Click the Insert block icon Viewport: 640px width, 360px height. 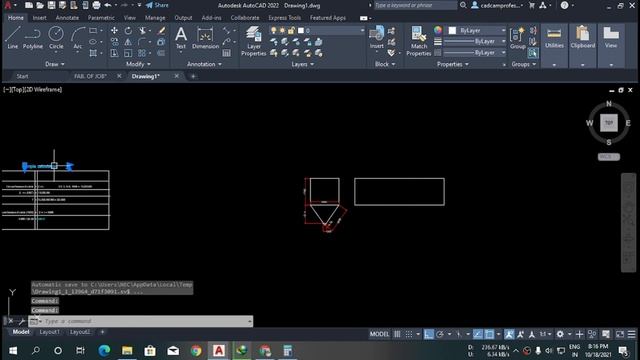pyautogui.click(x=376, y=37)
